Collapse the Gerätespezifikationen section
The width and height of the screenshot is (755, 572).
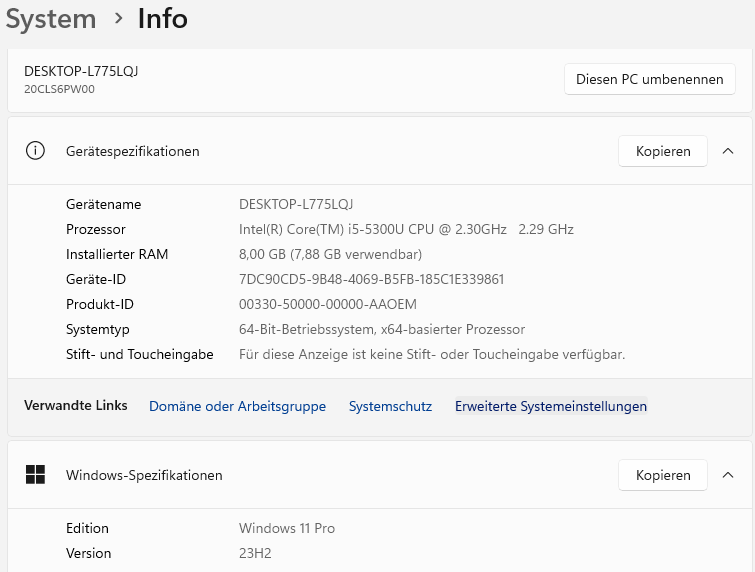[728, 151]
